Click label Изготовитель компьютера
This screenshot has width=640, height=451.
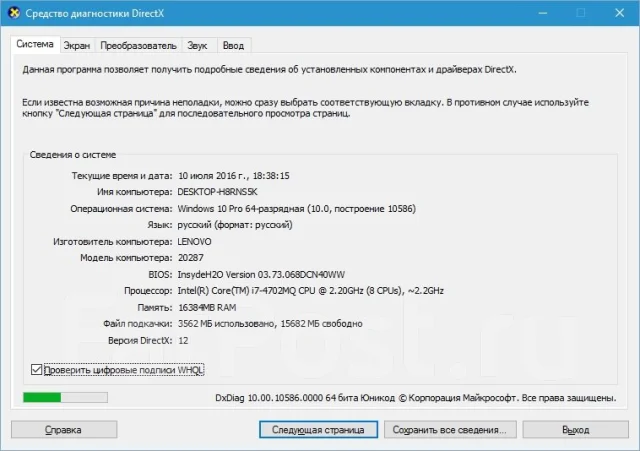pos(113,242)
